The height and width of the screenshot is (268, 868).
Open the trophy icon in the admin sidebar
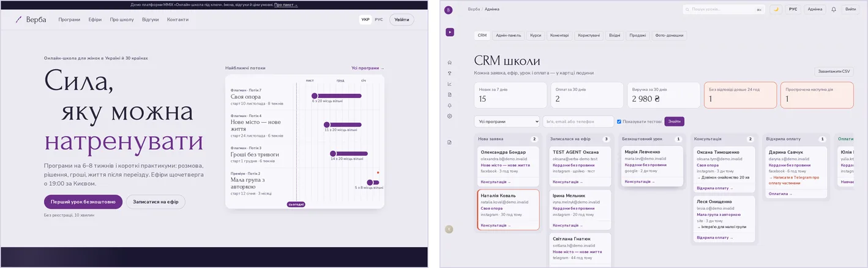450,74
